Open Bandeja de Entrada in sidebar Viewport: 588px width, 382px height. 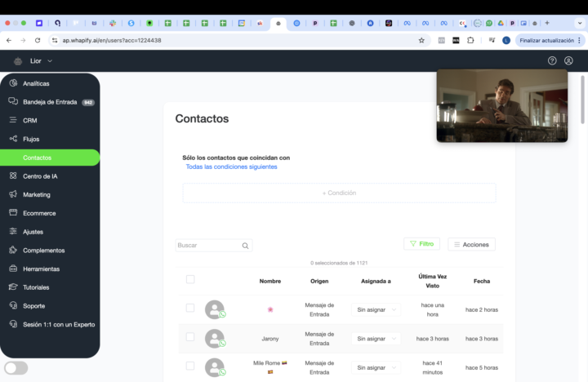50,102
